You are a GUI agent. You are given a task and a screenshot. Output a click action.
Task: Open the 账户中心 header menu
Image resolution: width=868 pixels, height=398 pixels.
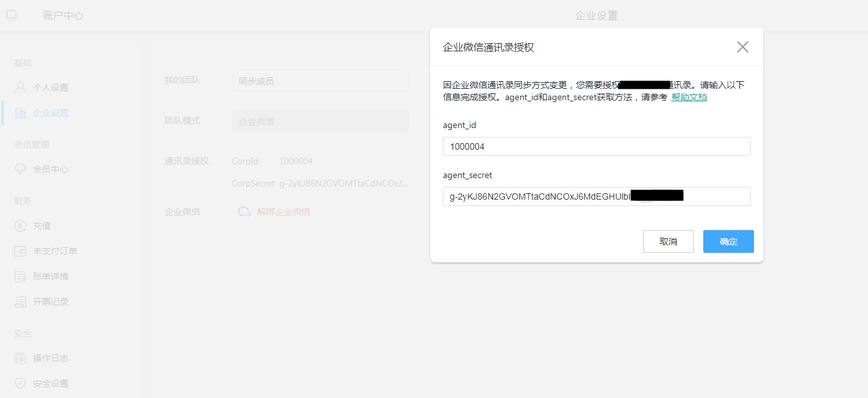point(63,15)
